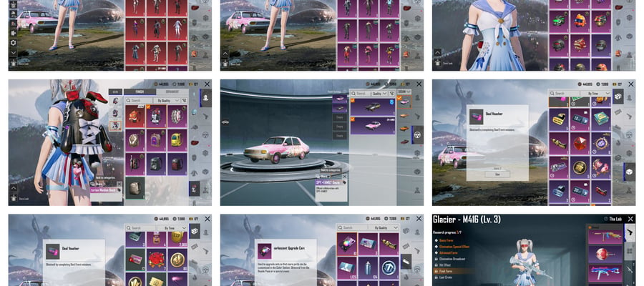The width and height of the screenshot is (644, 286).
Task: Open By Quality sort dropdown on backpack screen
Action: coord(166,100)
